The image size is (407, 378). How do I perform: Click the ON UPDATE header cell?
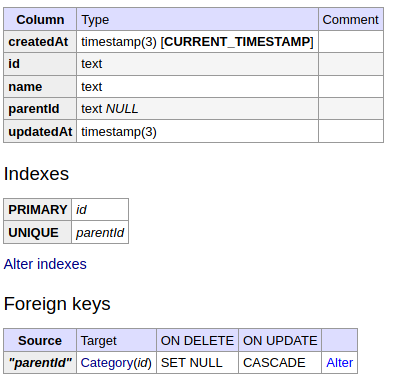point(280,340)
